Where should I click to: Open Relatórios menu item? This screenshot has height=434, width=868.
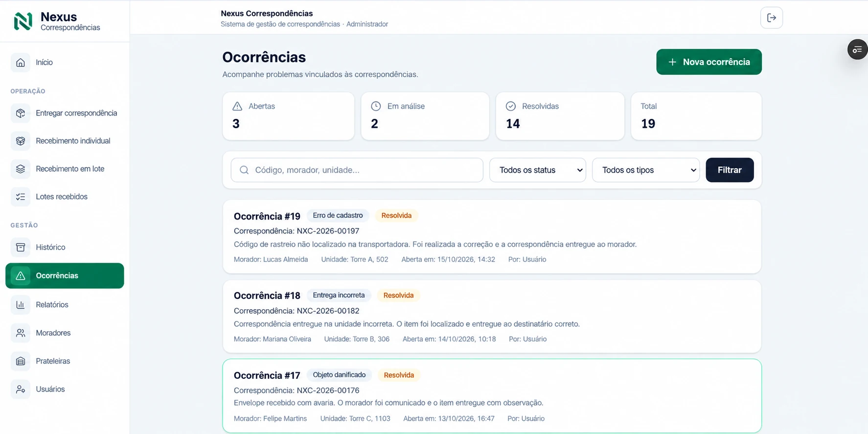(65, 305)
